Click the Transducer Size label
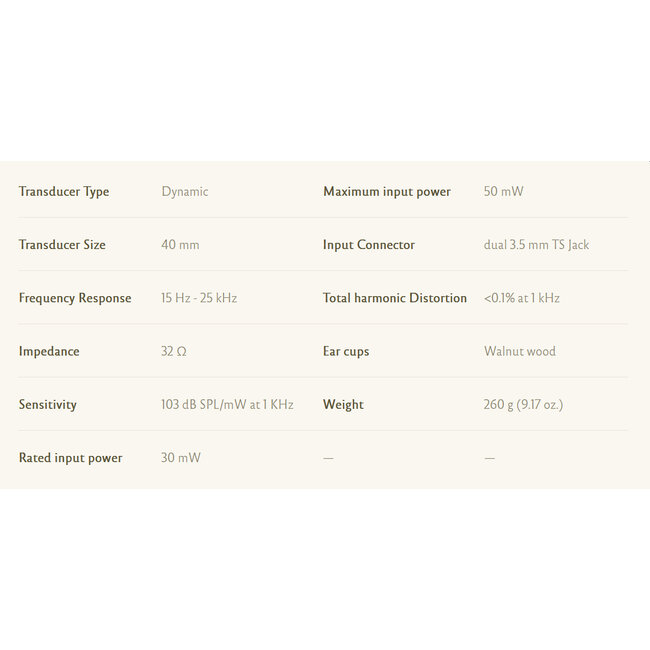The height and width of the screenshot is (650, 650). 62,245
